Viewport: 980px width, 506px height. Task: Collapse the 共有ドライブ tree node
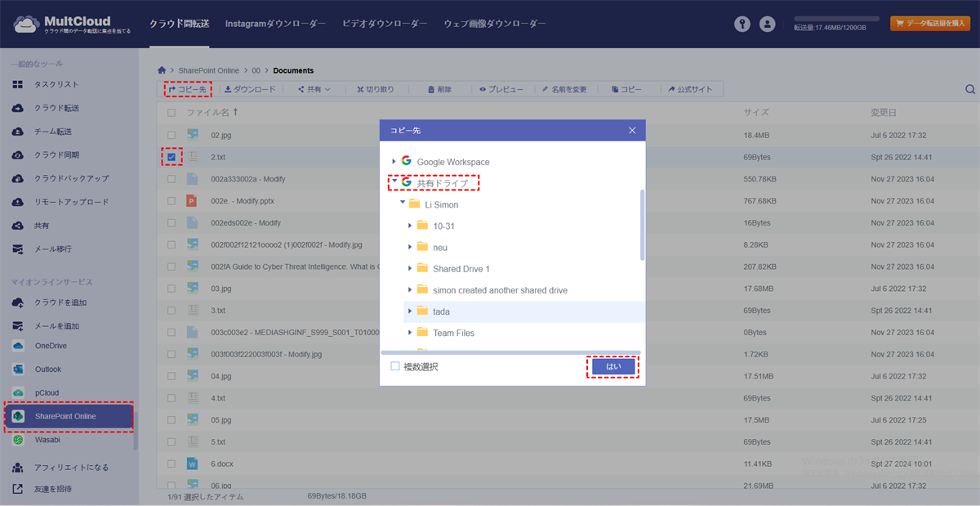tap(394, 183)
